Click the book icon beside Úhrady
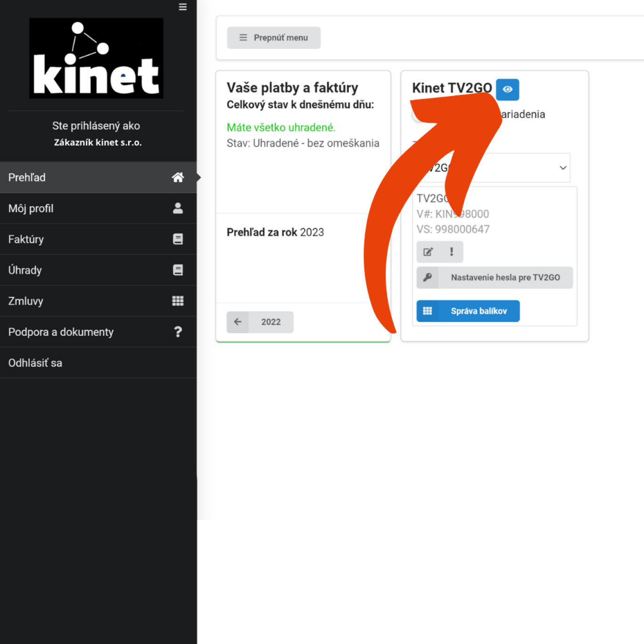Viewport: 644px width, 644px height. click(178, 270)
